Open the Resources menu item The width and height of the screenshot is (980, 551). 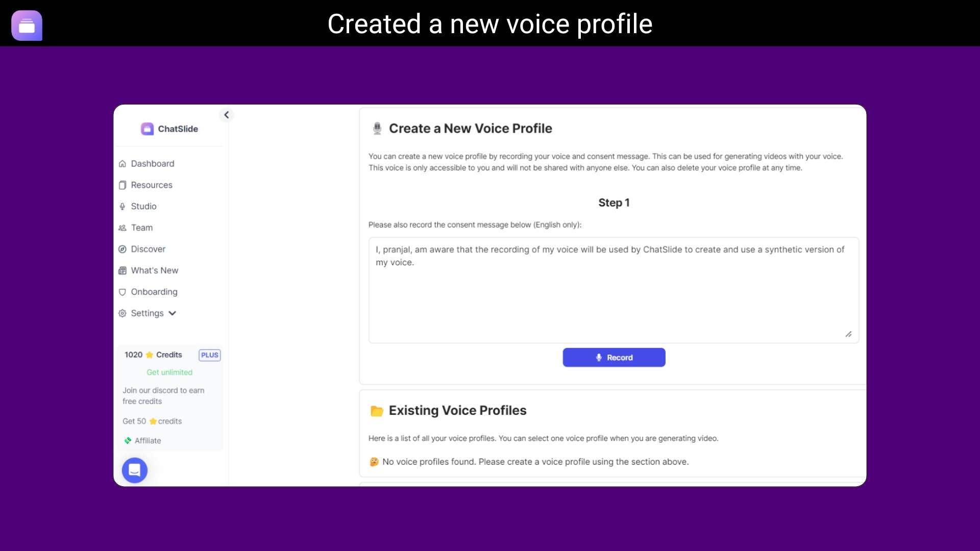click(x=152, y=185)
